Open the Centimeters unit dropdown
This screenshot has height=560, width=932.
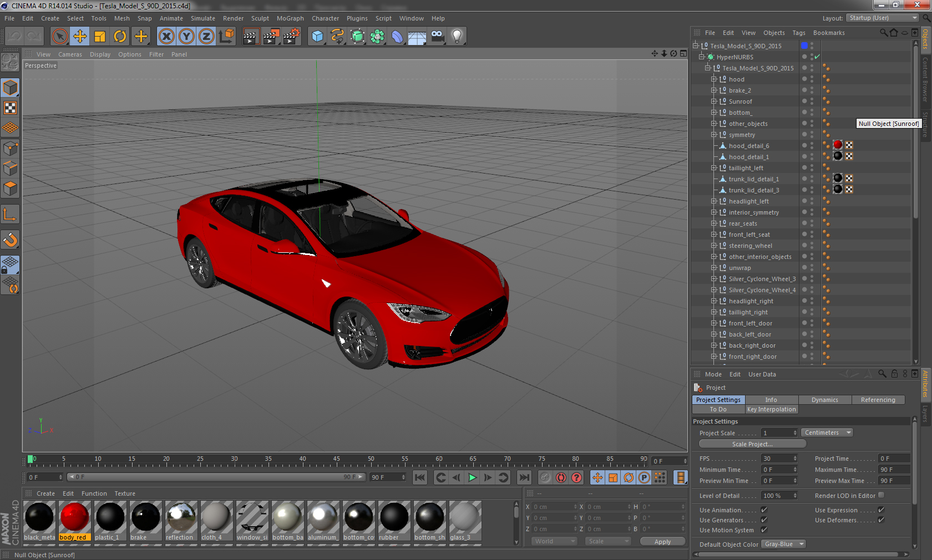827,432
